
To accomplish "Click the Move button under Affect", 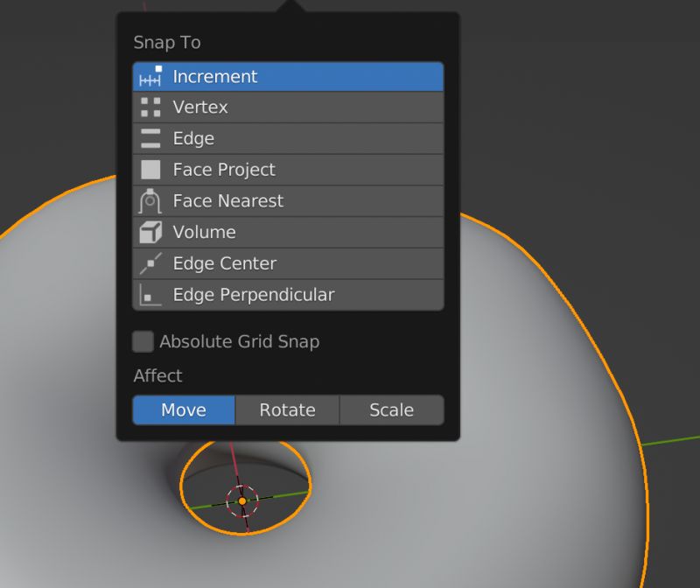I will pos(183,409).
